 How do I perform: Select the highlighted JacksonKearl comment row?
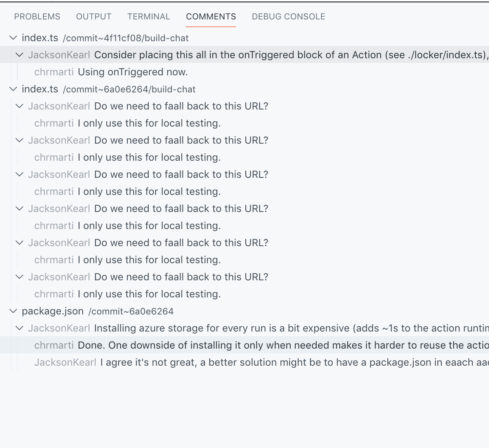pos(233,55)
